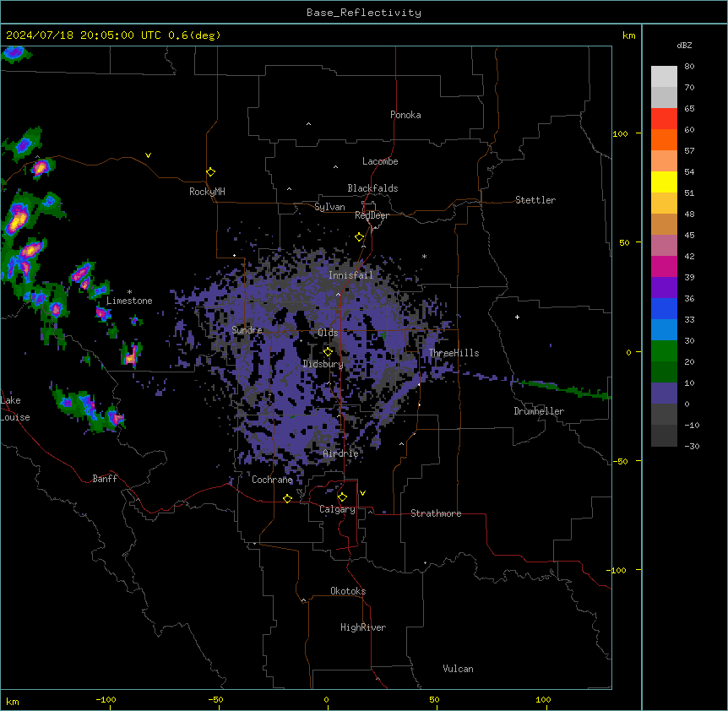Screen dimensions: 728x711
Task: Click the Lake Louise label
Action: (x=15, y=409)
